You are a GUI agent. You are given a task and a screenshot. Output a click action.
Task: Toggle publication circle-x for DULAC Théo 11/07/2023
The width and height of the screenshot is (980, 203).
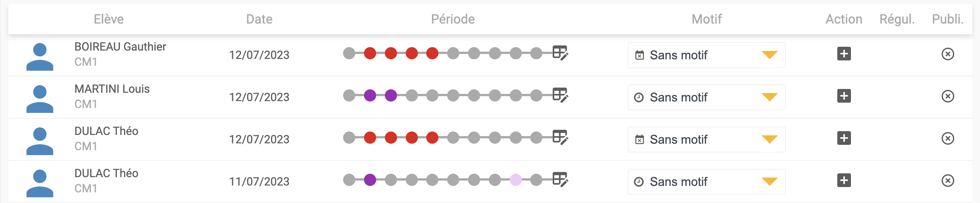tap(948, 181)
